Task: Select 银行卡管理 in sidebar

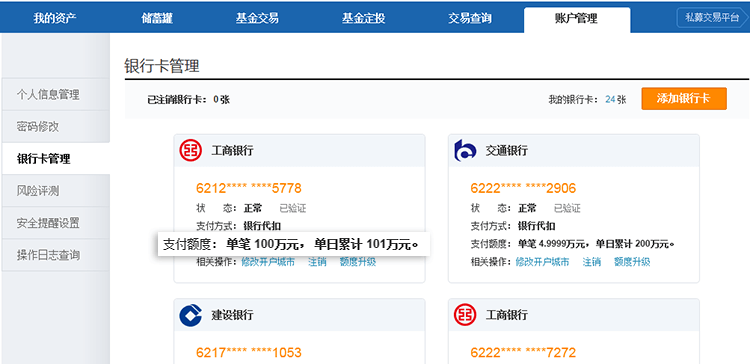Action: tap(55, 159)
